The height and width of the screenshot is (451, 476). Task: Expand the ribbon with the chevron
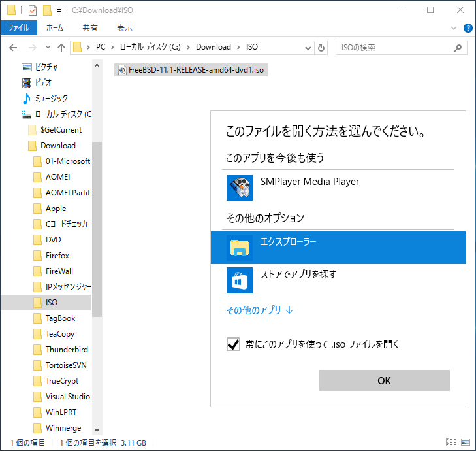pyautogui.click(x=454, y=28)
